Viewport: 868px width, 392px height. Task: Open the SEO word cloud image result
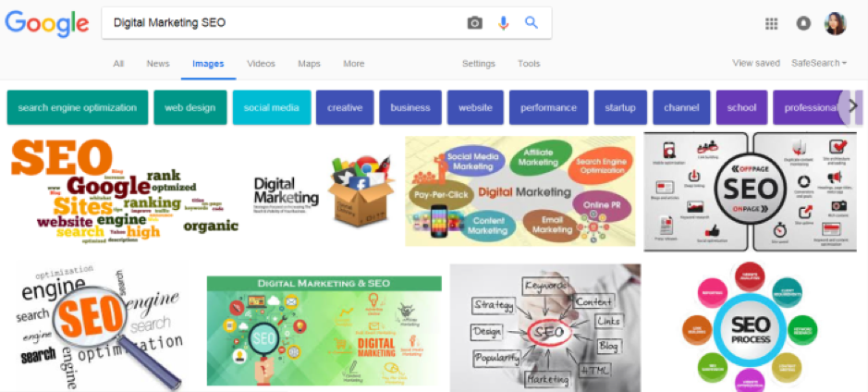pos(125,191)
